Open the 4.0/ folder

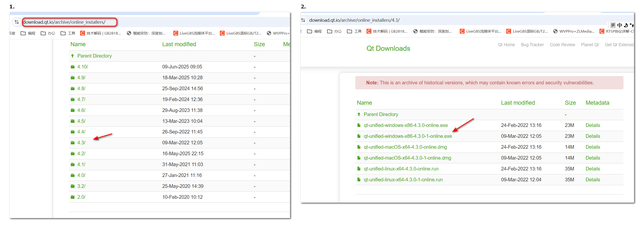(x=81, y=175)
